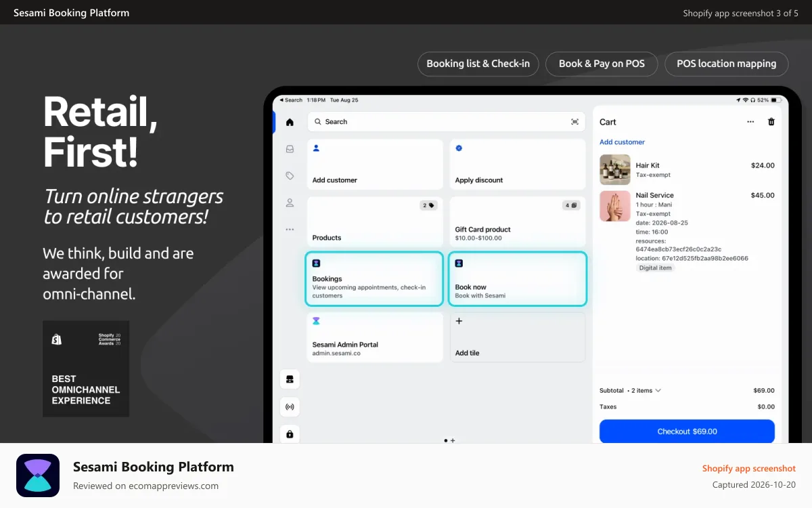Click the Apply discount tile

[x=518, y=165]
